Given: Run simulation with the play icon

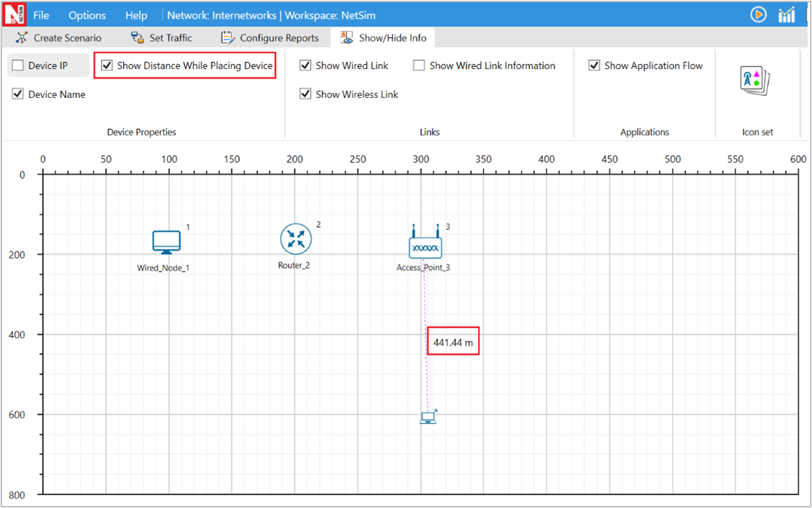Looking at the screenshot, I should point(758,14).
